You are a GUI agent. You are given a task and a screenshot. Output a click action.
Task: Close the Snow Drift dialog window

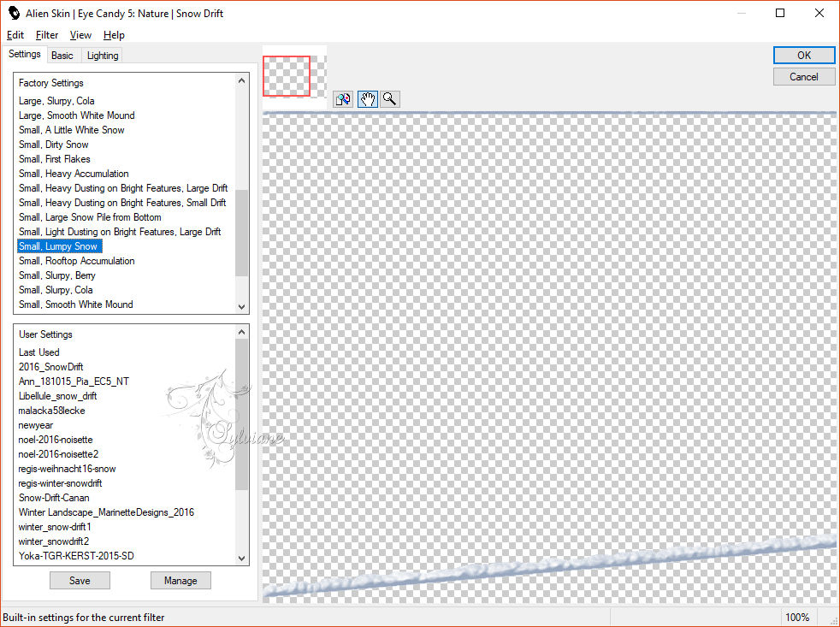(x=819, y=13)
